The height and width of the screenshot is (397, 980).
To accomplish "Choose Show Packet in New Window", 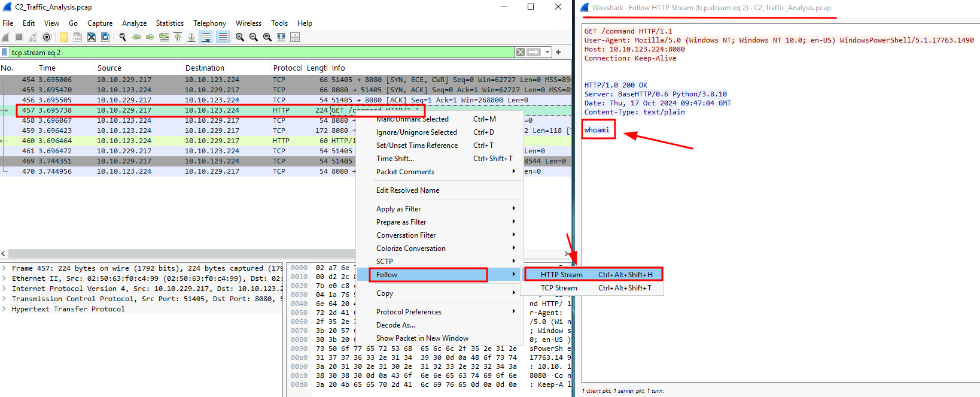I will point(440,338).
